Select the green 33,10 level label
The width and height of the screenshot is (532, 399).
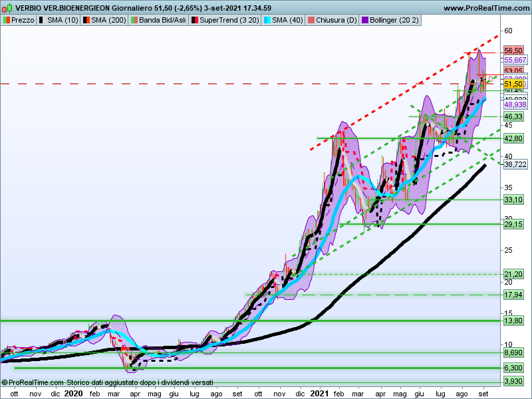click(513, 199)
